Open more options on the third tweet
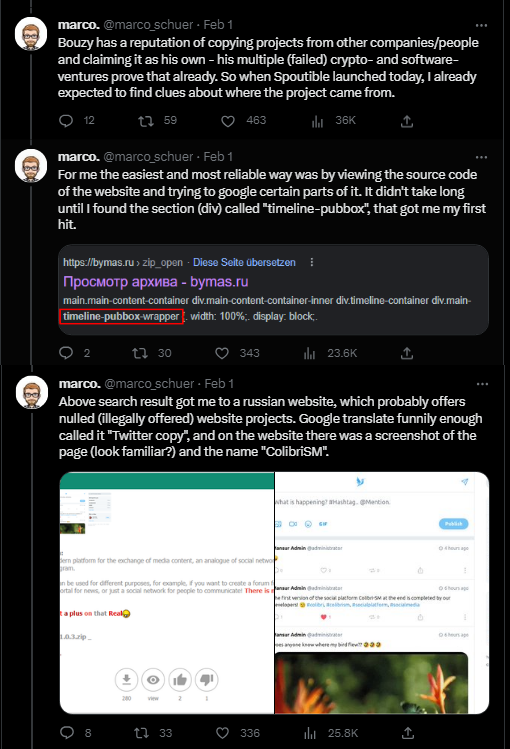The image size is (510, 749). point(482,384)
